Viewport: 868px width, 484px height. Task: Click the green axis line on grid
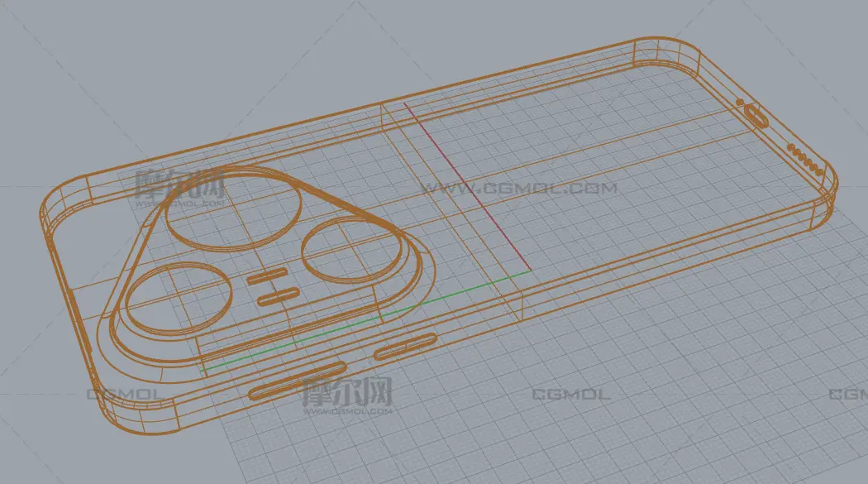(364, 322)
